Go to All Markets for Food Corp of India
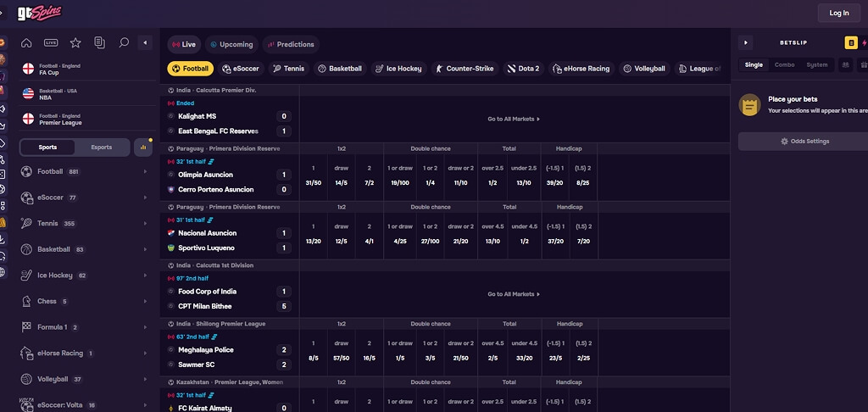Image resolution: width=868 pixels, height=412 pixels. [514, 294]
